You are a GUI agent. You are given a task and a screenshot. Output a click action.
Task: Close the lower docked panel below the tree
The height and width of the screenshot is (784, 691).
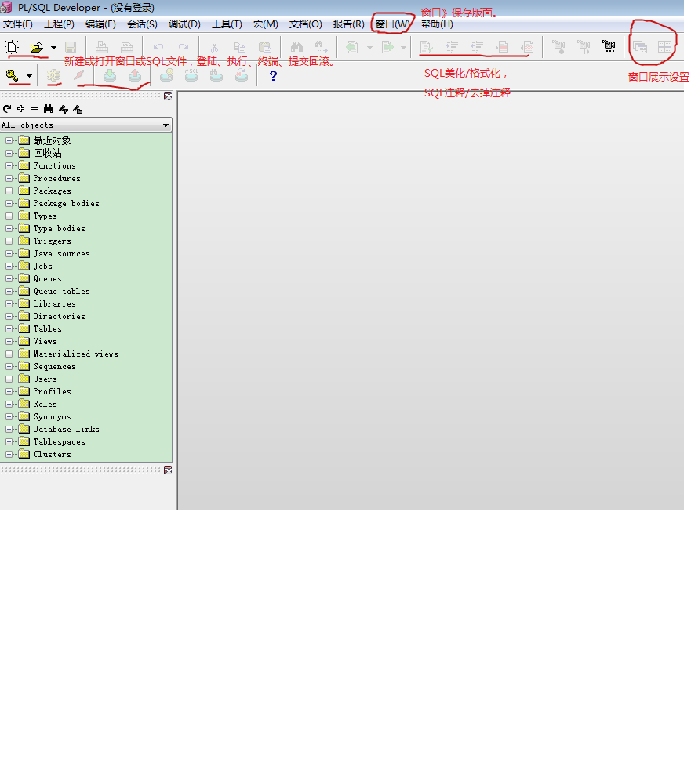click(168, 470)
